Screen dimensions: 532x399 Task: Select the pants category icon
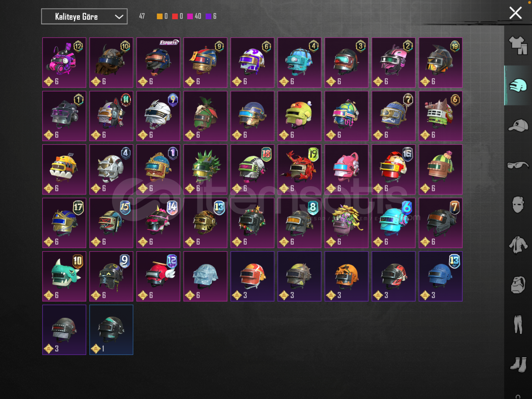point(518,324)
